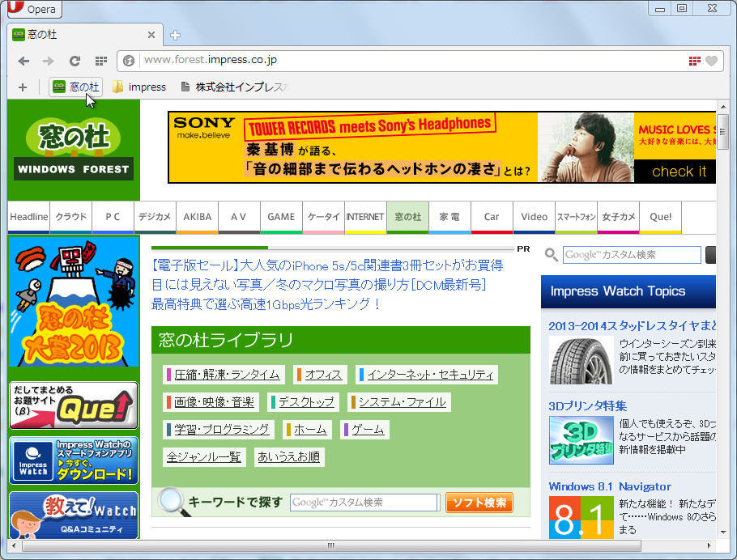This screenshot has width=737, height=560.
Task: Switch to the GAME category tab
Action: point(281,217)
